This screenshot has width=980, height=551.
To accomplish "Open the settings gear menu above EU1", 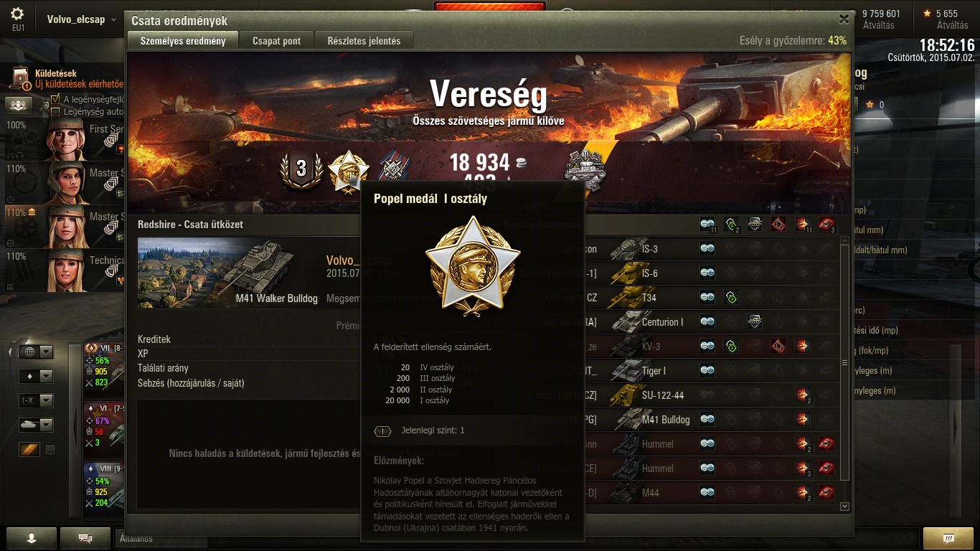I will (x=18, y=14).
